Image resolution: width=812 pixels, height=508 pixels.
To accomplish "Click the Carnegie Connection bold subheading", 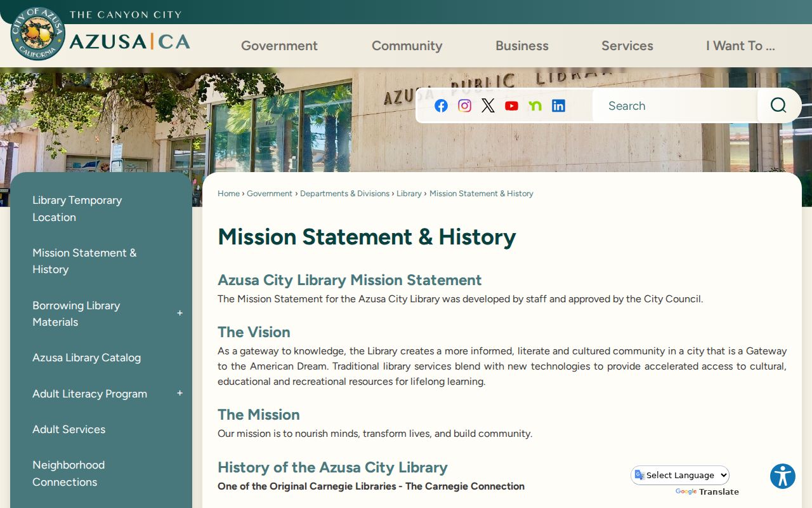I will (x=371, y=486).
